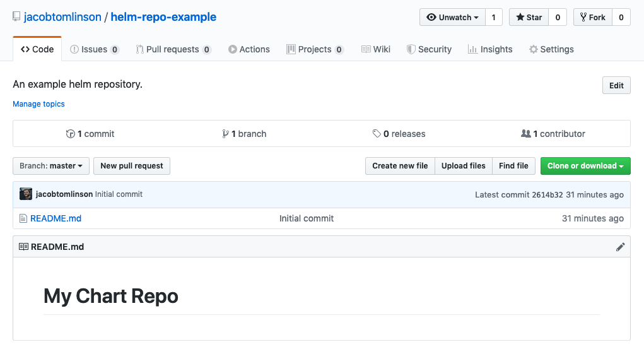Open the 0 releases page

coord(399,134)
